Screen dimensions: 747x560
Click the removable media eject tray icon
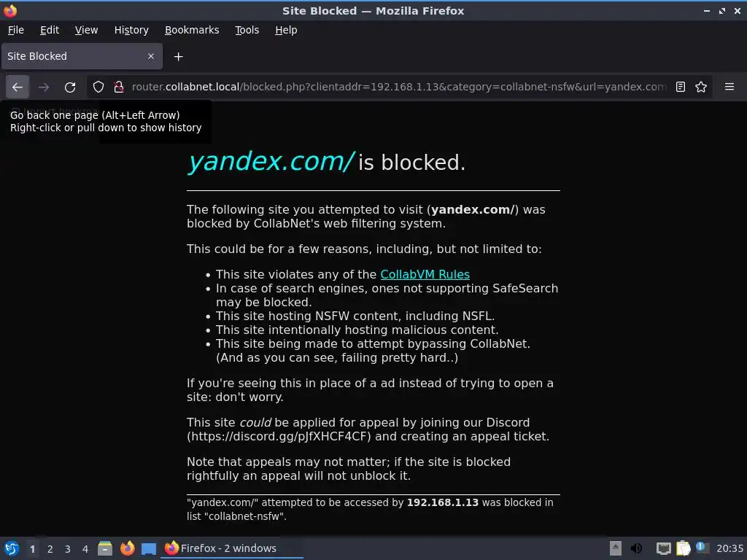point(616,548)
